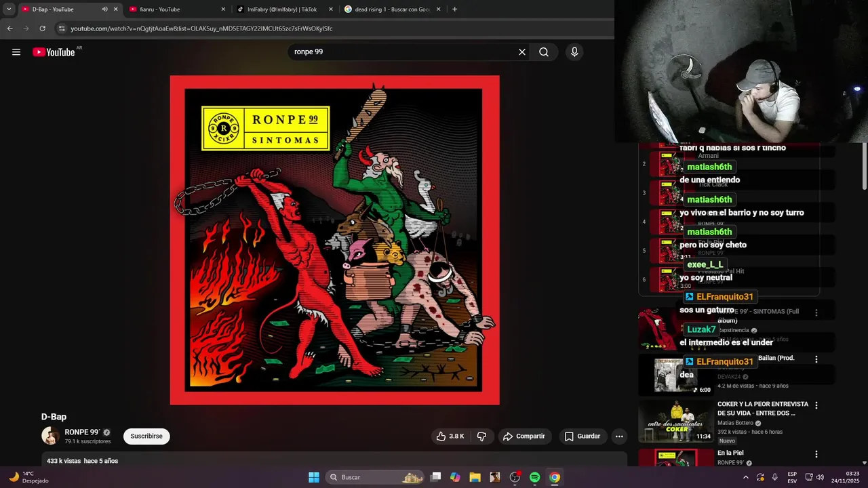The height and width of the screenshot is (488, 868).
Task: Expand description showing 433 k vistas
Action: click(334, 461)
